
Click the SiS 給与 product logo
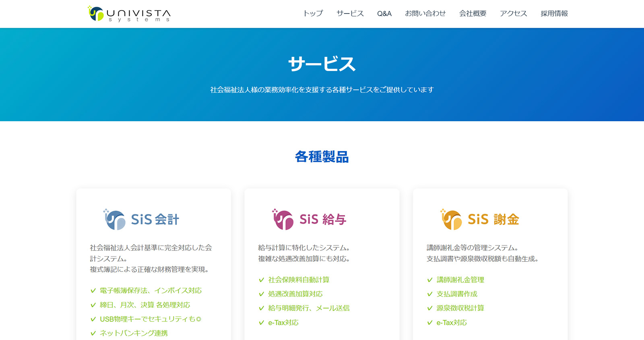[x=309, y=219]
